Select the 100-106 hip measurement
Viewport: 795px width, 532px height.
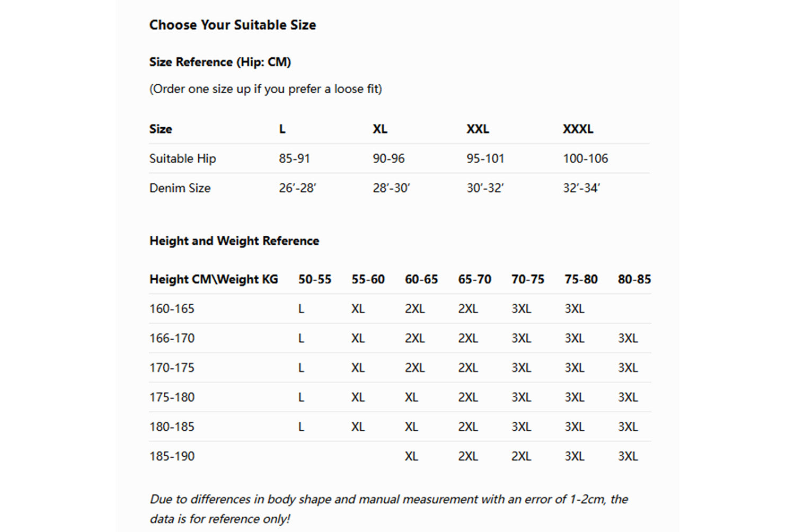[x=585, y=158]
